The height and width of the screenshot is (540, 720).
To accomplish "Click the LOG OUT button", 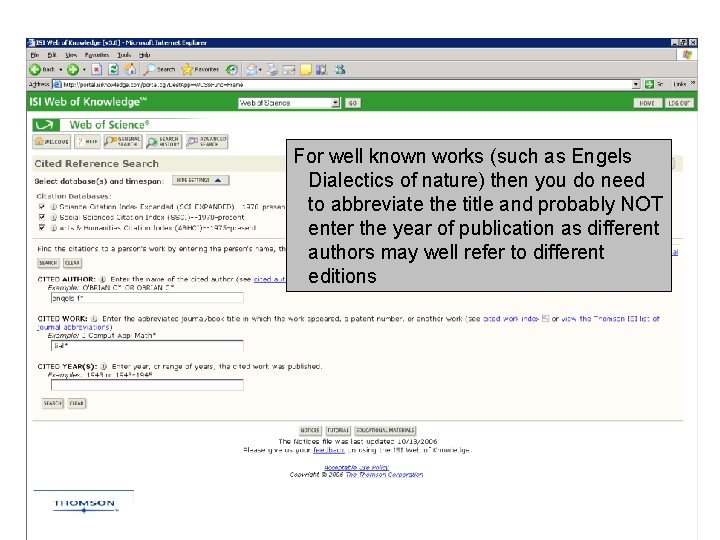I will pyautogui.click(x=679, y=103).
